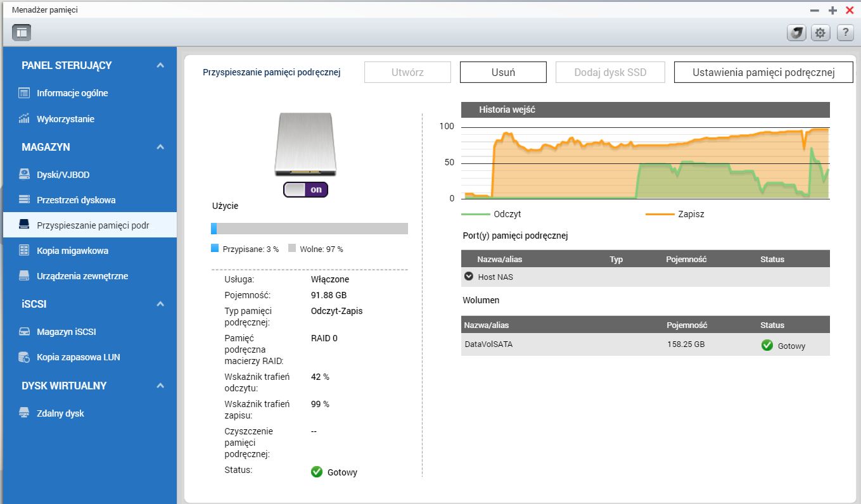Click Dodaj dysk SSD button

point(610,72)
